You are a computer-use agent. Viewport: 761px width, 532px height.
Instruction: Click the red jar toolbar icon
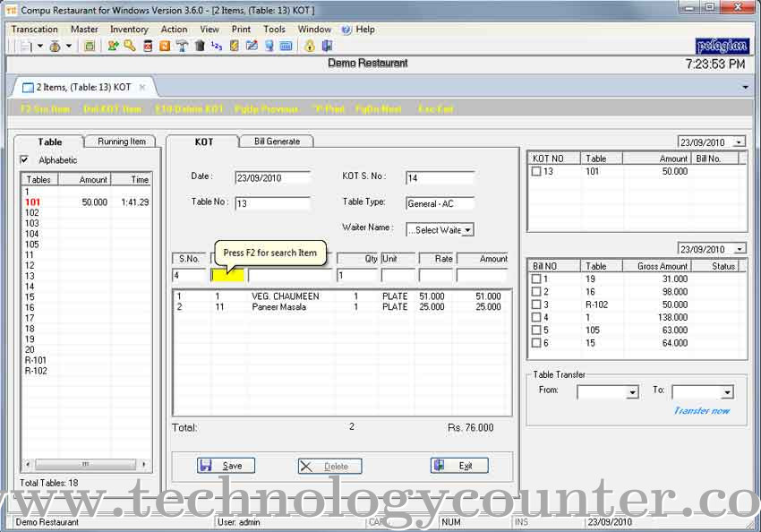point(148,46)
